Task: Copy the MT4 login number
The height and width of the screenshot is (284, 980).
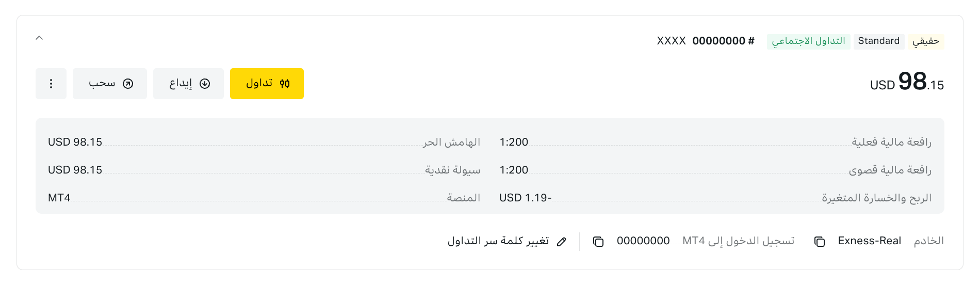Action: 598,241
